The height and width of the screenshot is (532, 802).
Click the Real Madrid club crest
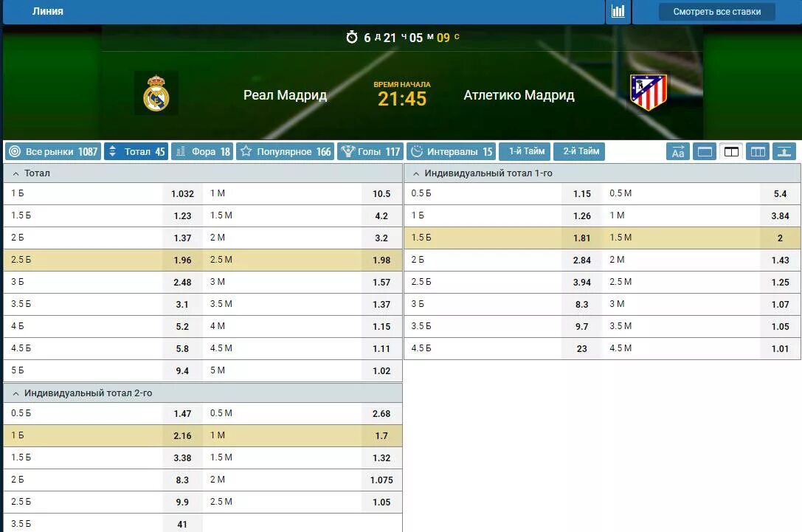(x=156, y=93)
